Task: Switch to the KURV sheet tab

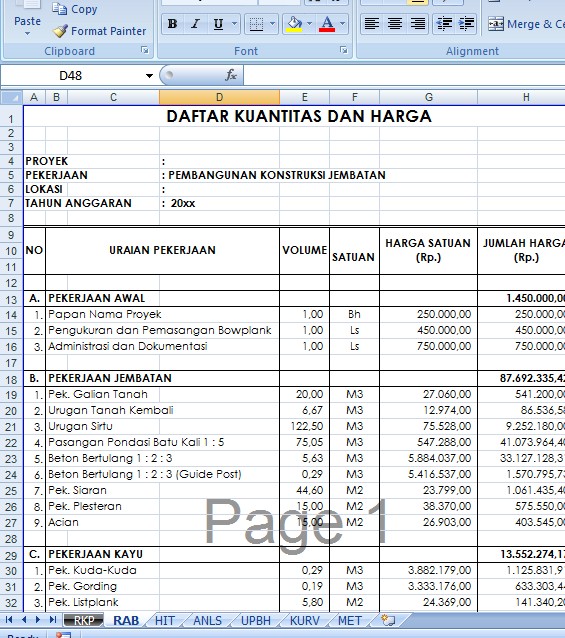Action: 305,621
